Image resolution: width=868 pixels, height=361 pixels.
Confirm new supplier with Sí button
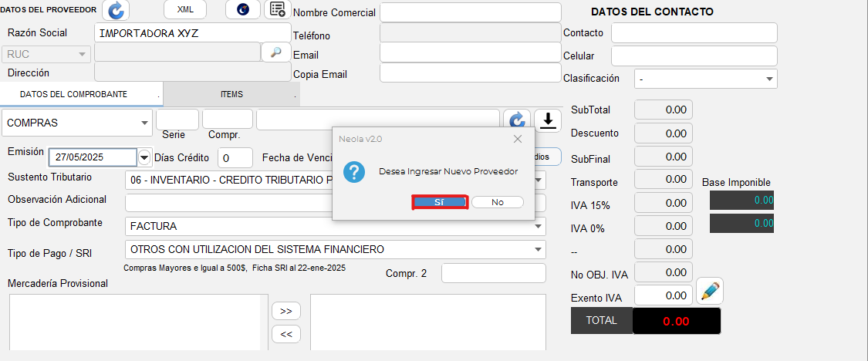(439, 202)
